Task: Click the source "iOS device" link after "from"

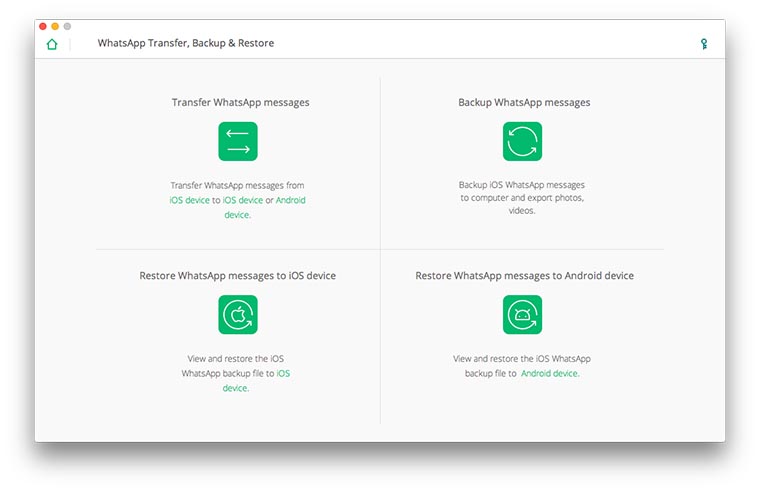Action: click(x=189, y=200)
